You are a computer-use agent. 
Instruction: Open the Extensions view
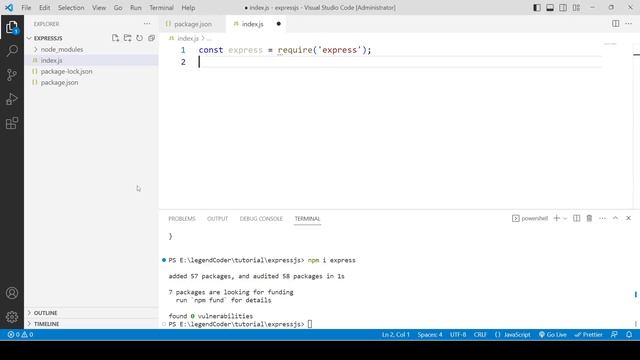click(12, 123)
